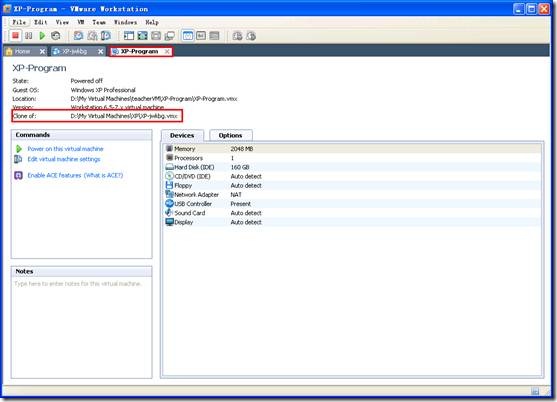Click the Take Snapshot toolbar icon
The height and width of the screenshot is (402, 557).
pos(78,36)
